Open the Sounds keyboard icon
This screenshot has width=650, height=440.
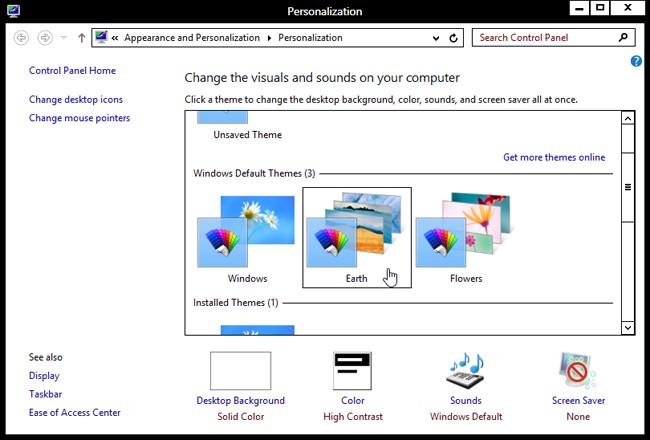[466, 371]
